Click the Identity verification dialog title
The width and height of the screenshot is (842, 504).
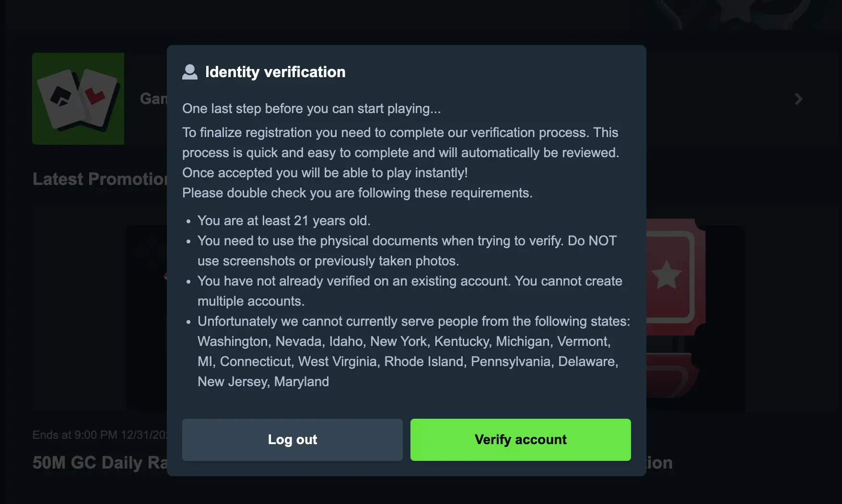point(275,72)
